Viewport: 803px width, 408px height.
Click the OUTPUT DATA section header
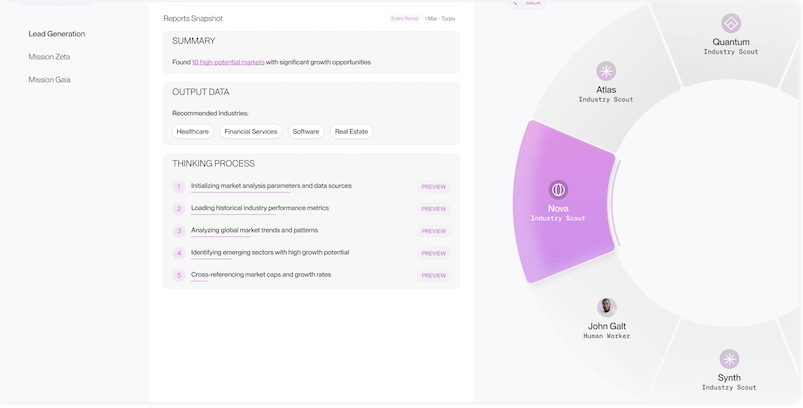coord(201,92)
